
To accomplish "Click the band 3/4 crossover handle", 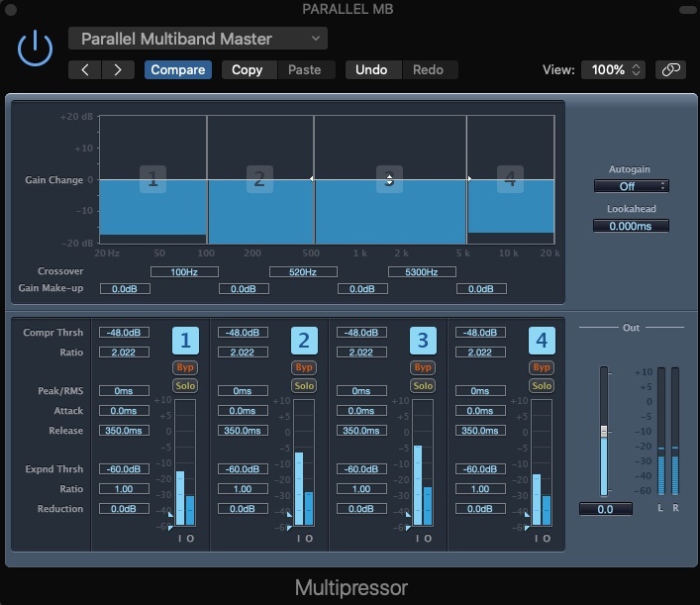I will click(x=469, y=178).
